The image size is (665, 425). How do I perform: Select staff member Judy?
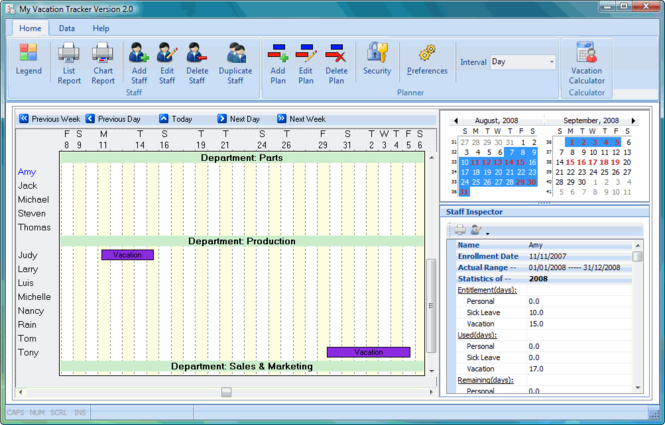coord(28,255)
